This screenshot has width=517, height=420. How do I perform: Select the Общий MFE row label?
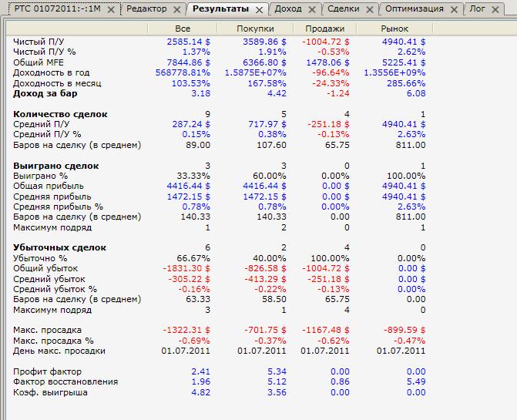39,62
